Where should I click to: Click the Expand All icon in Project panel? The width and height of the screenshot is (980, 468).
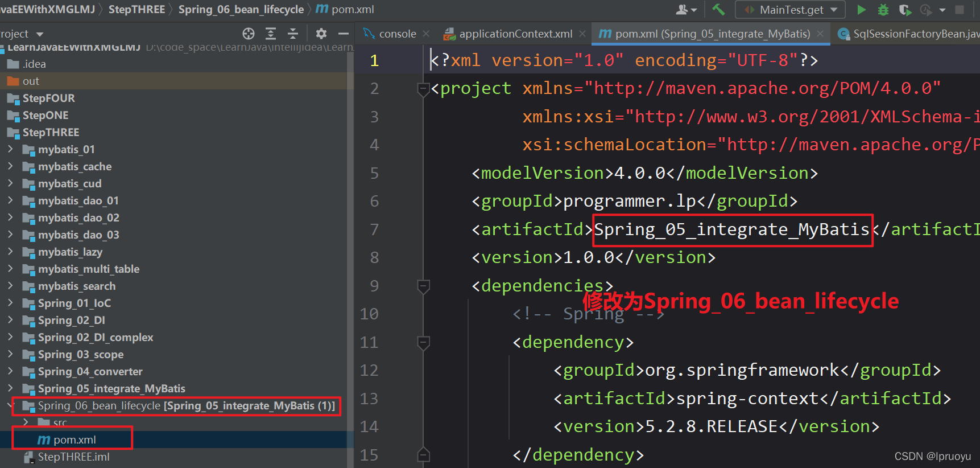[271, 34]
